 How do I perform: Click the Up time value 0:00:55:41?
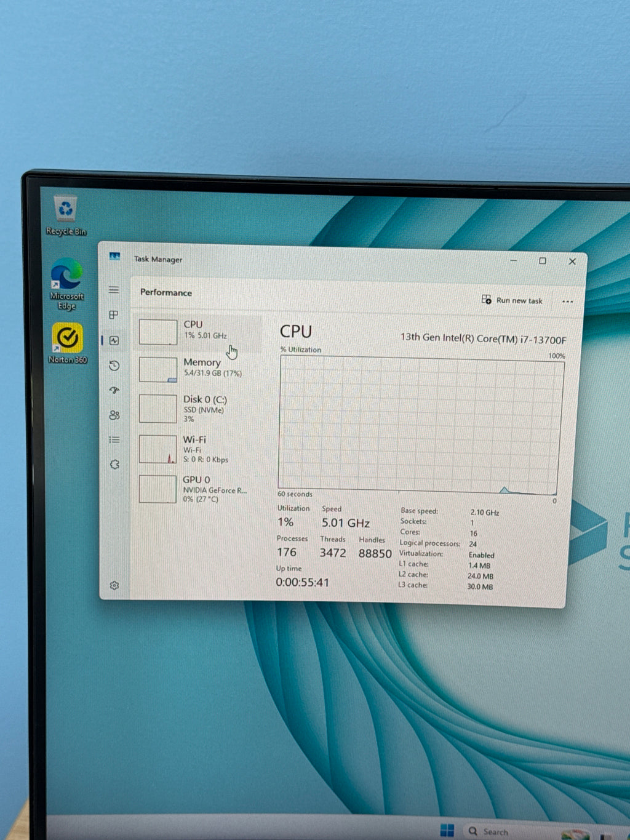tap(302, 582)
